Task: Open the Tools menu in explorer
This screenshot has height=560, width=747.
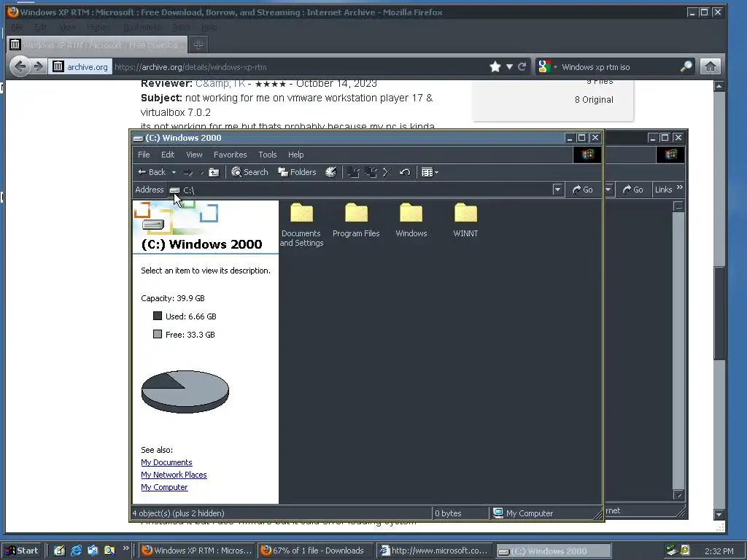Action: point(267,155)
